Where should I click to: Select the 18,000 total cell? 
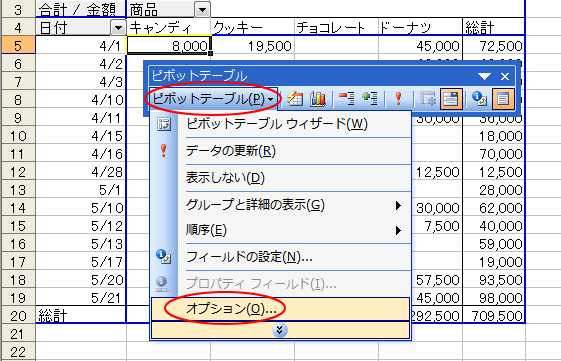pyautogui.click(x=494, y=136)
